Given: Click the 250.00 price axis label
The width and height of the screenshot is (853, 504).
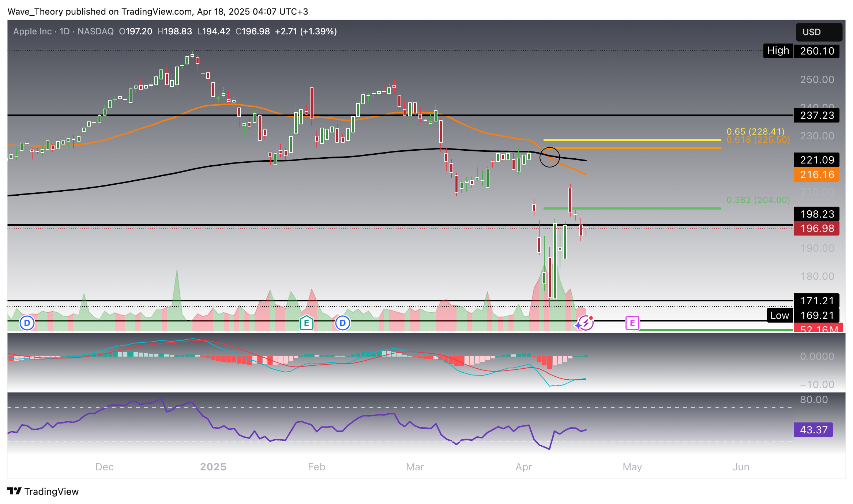Looking at the screenshot, I should [817, 79].
